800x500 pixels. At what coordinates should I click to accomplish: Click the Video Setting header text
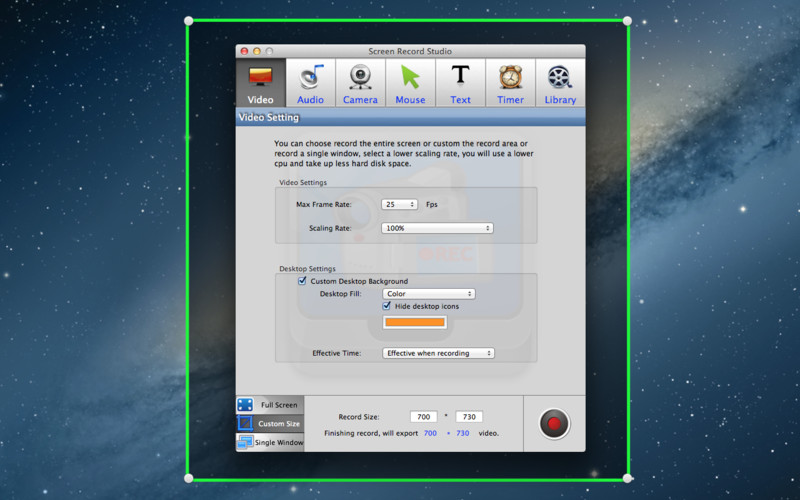coord(268,117)
